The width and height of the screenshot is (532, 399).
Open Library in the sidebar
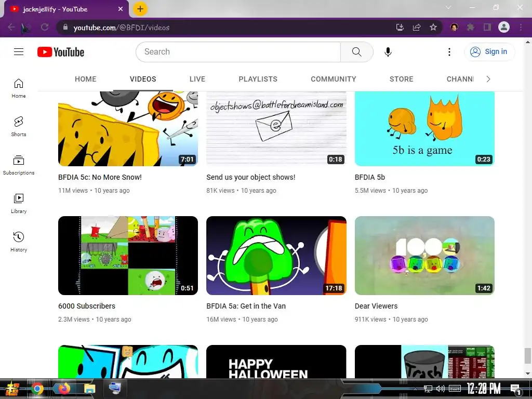[19, 203]
